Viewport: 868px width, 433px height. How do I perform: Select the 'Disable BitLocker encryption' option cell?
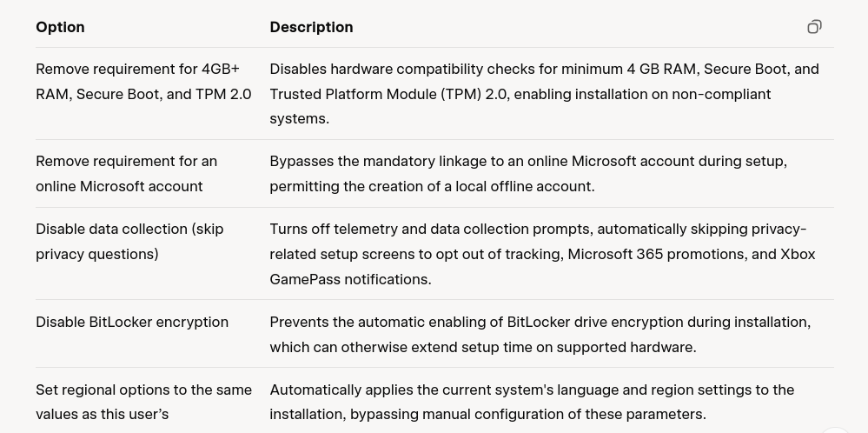point(132,322)
